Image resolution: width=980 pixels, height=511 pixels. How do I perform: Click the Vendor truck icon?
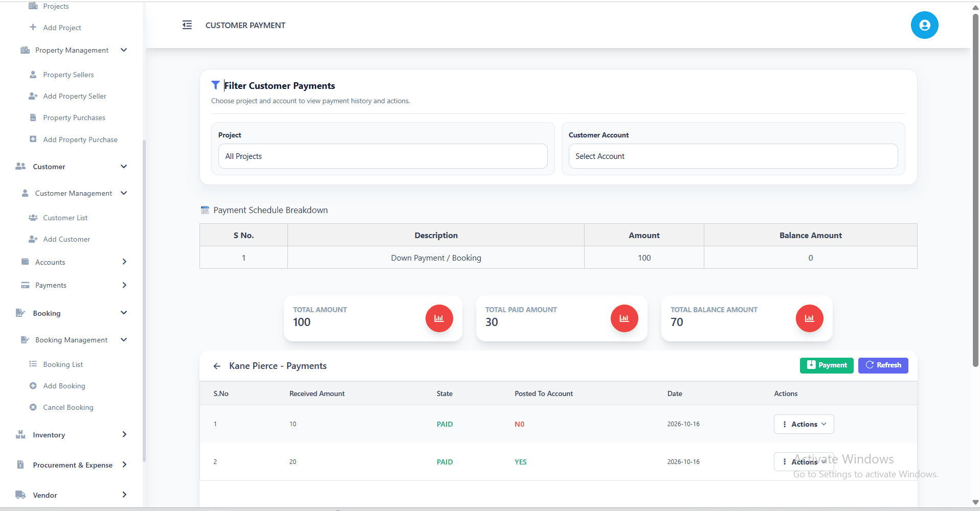20,495
